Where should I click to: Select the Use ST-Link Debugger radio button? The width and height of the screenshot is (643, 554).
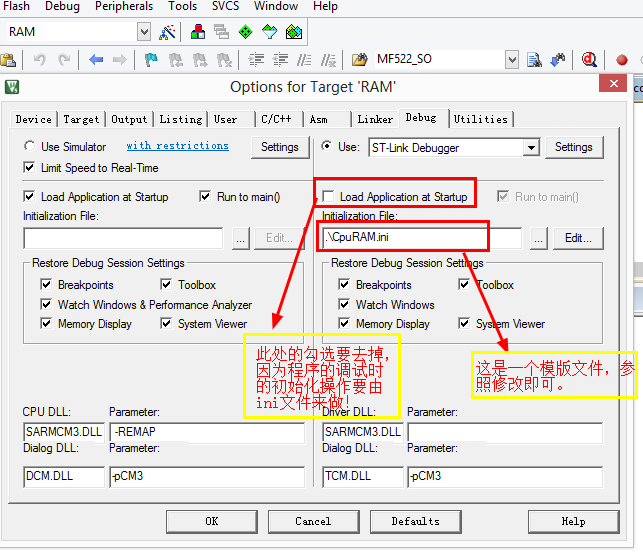[326, 146]
